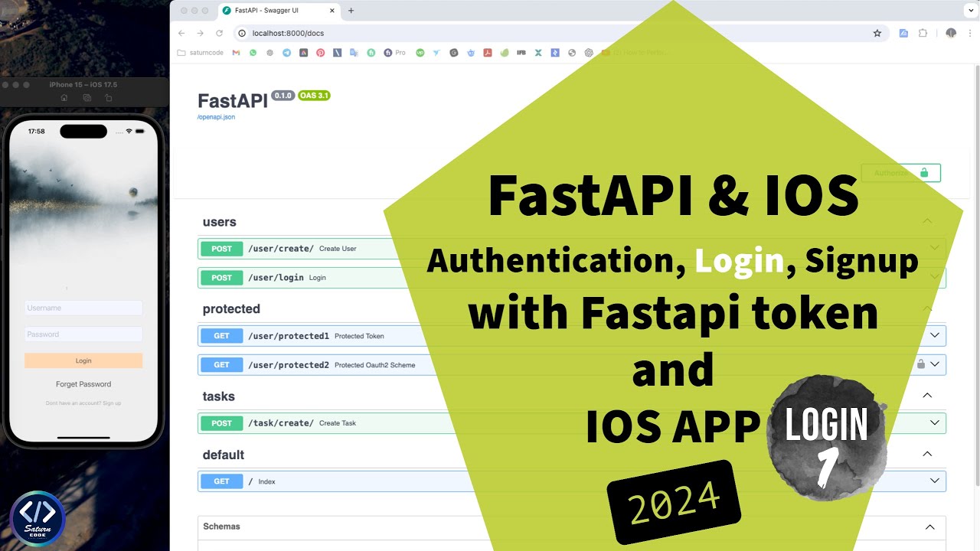Click the browser page scrollbar

pyautogui.click(x=976, y=275)
